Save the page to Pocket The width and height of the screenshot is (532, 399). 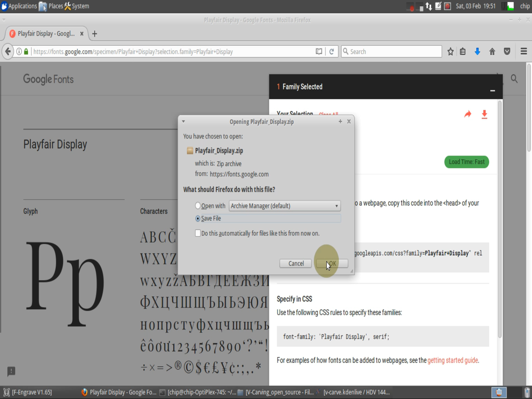(507, 52)
